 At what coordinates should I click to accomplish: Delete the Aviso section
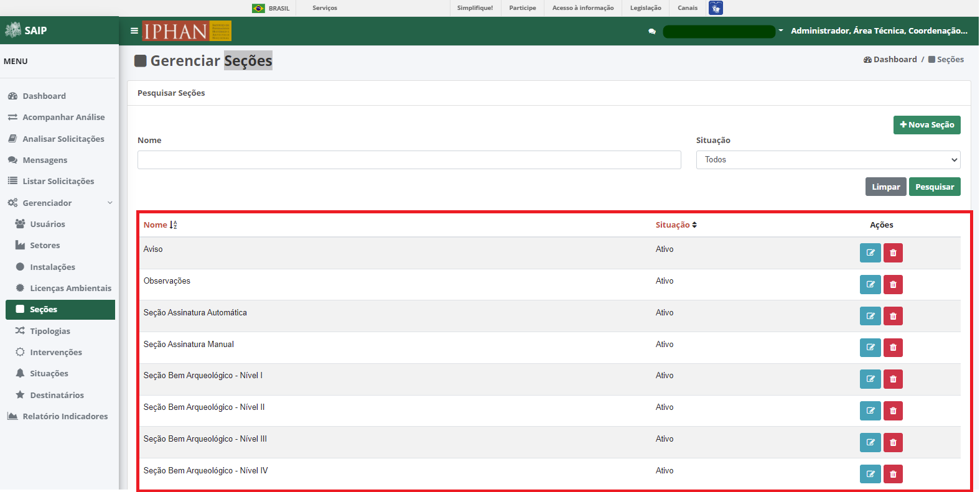pyautogui.click(x=893, y=253)
